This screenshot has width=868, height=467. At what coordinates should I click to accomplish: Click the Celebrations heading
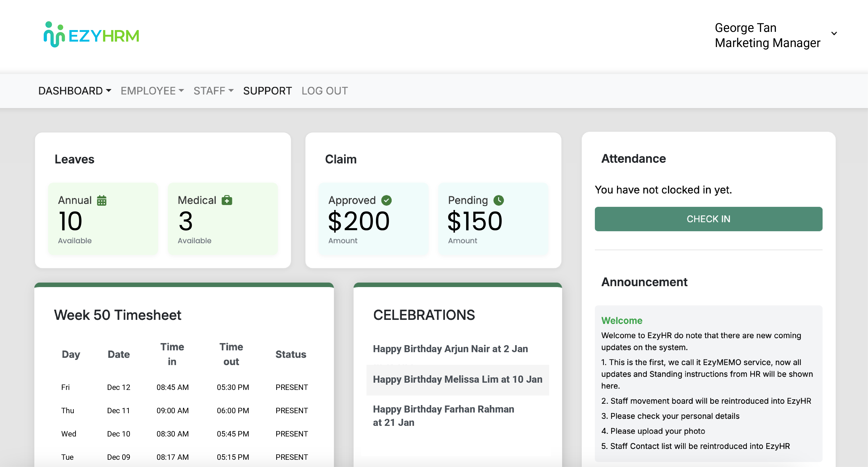pyautogui.click(x=424, y=315)
